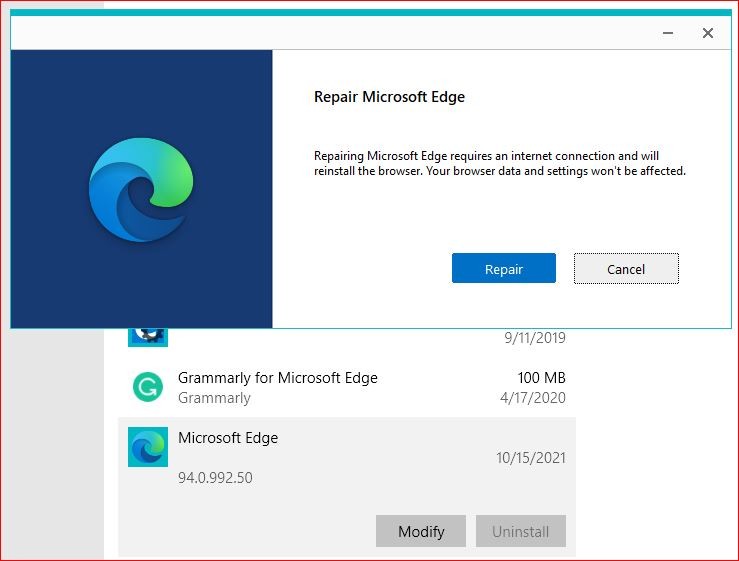Click the Microsoft Edge app name in the list
739x561 pixels.
[x=228, y=437]
